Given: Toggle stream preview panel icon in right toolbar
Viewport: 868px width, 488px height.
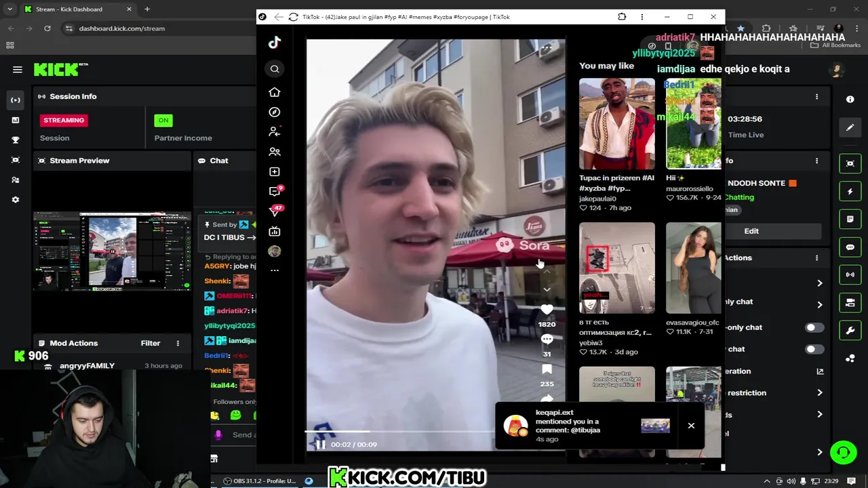Looking at the screenshot, I should (850, 163).
